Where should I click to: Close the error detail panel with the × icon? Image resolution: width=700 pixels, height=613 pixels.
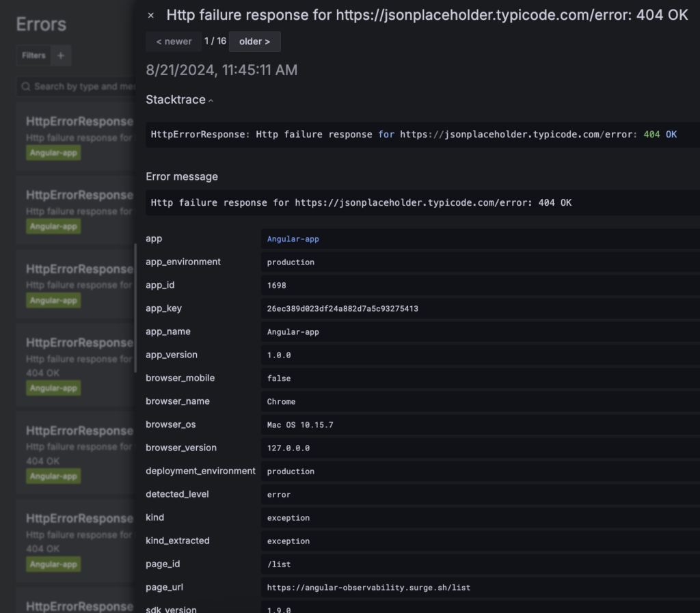(150, 15)
